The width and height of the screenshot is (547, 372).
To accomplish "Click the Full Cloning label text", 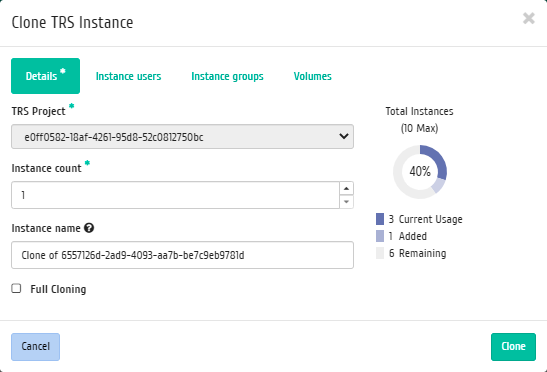I will [58, 289].
